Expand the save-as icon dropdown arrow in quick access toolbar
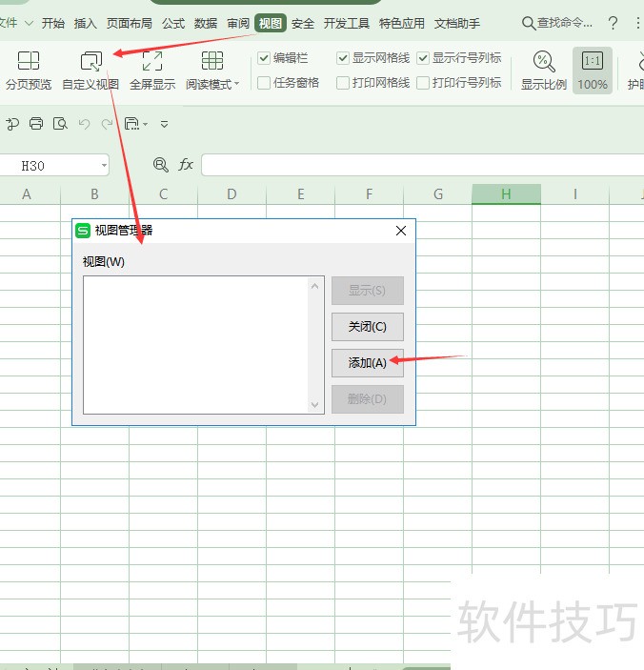 click(x=145, y=124)
